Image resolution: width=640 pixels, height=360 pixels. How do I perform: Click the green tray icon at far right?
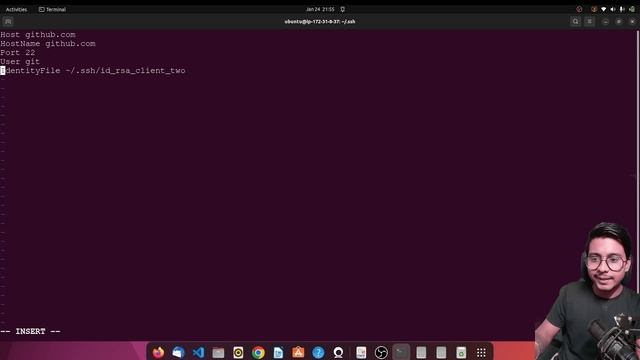[x=632, y=9]
